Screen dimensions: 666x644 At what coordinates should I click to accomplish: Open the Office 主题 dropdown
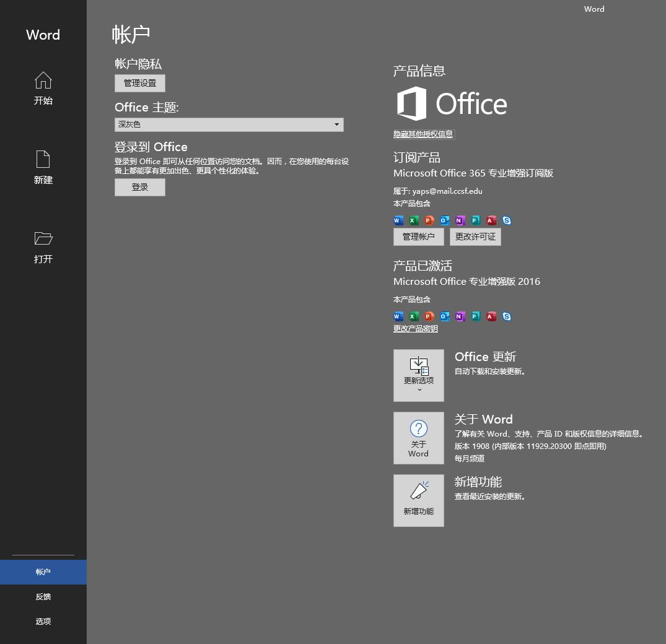[229, 124]
